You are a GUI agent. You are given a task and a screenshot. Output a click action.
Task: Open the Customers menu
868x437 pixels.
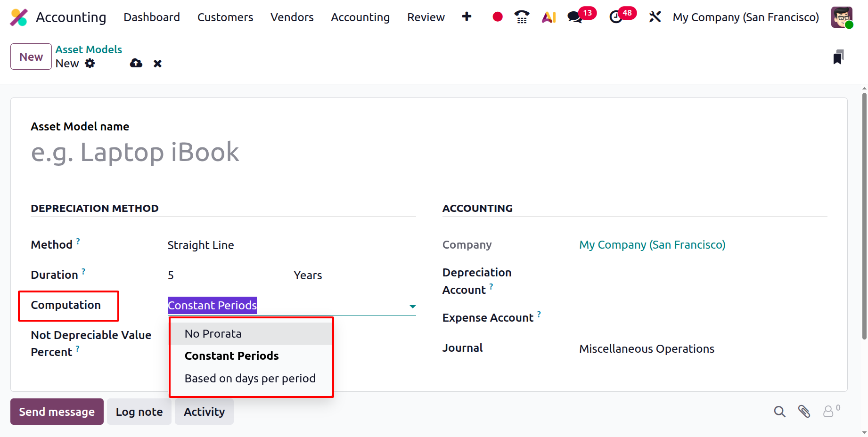pos(225,17)
